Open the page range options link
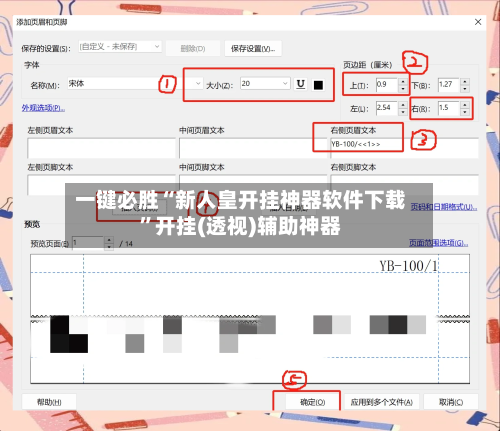 click(x=438, y=243)
